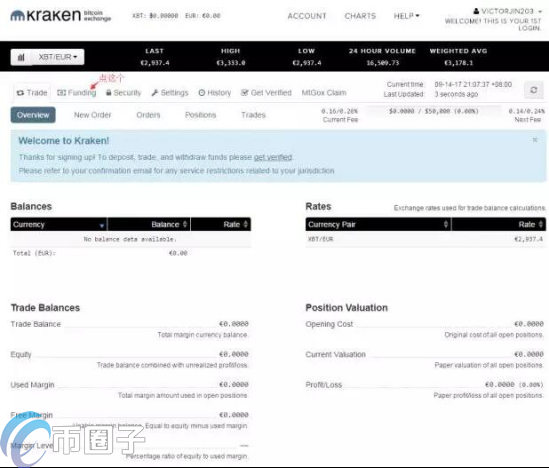Viewport: 549px width, 468px height.
Task: Close the Welcome to Kraken banner
Action: click(535, 140)
